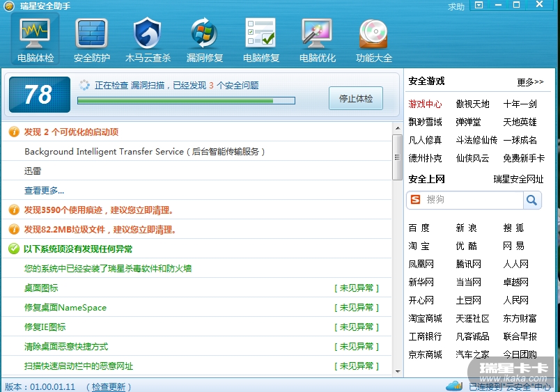
Task: Click info icon beside 可优化的启动项
Action: 13,132
